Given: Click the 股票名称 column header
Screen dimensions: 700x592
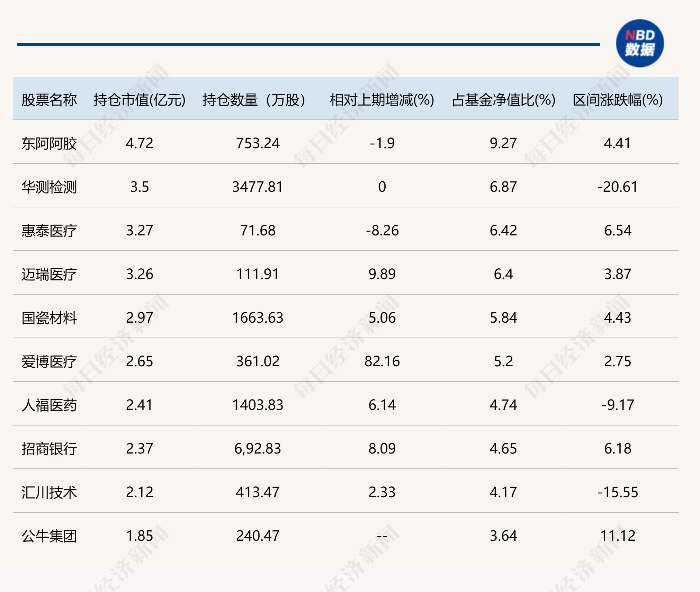Looking at the screenshot, I should (49, 100).
